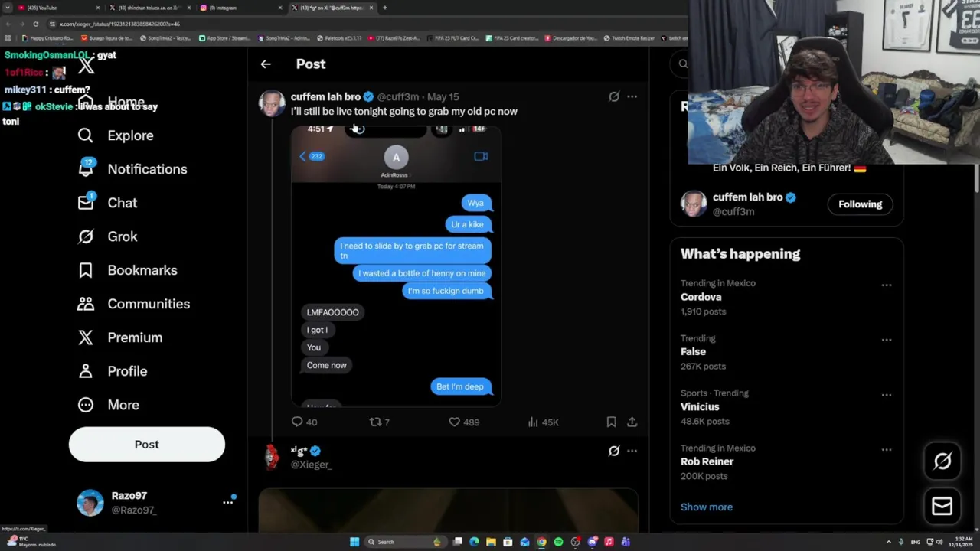Open the May 15 post timestamp

point(443,97)
